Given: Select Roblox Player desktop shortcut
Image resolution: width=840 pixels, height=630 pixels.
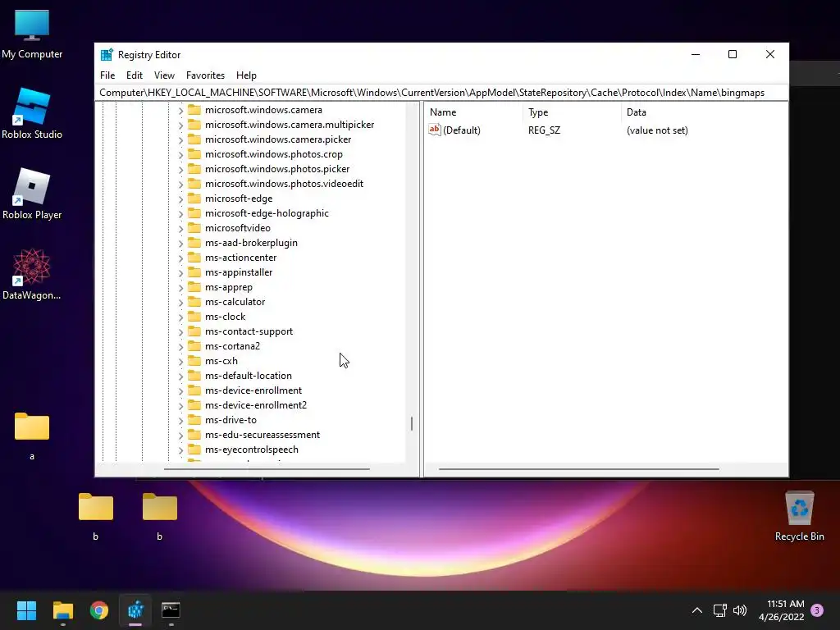Looking at the screenshot, I should click(x=32, y=194).
